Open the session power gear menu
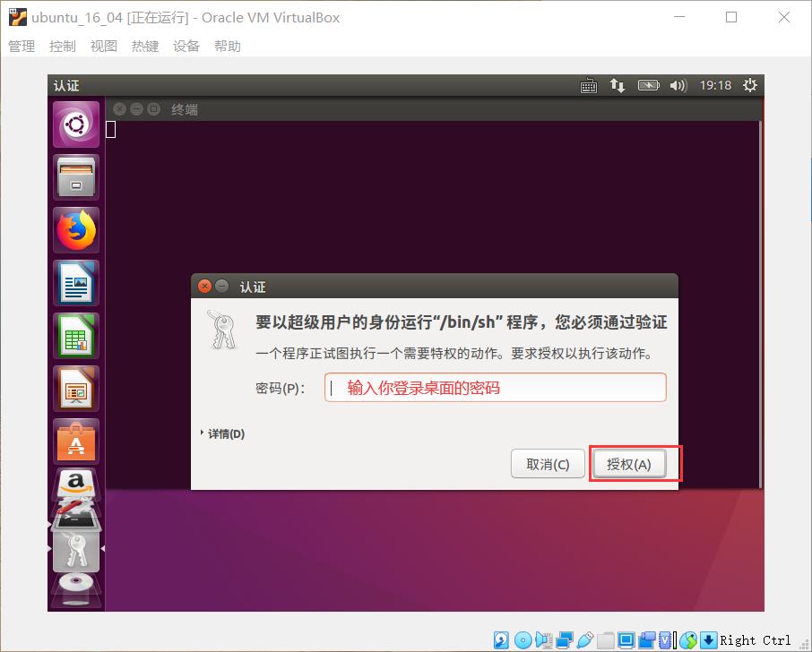This screenshot has width=812, height=652. coord(750,85)
